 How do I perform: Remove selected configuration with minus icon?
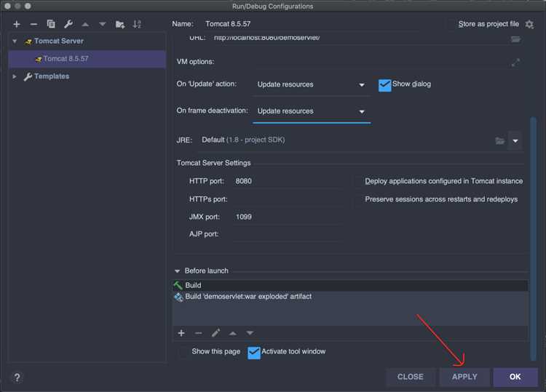(33, 24)
